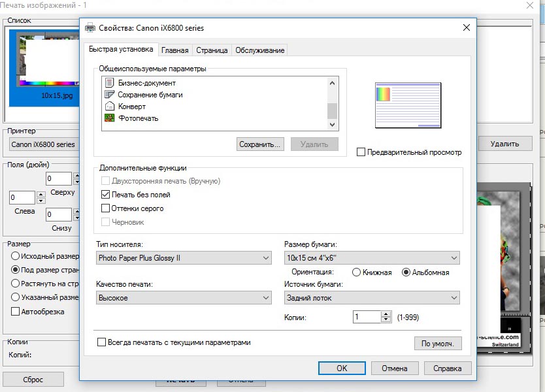Screen dimensions: 545x392
Task: Select the Конверт preset icon
Action: [110, 106]
